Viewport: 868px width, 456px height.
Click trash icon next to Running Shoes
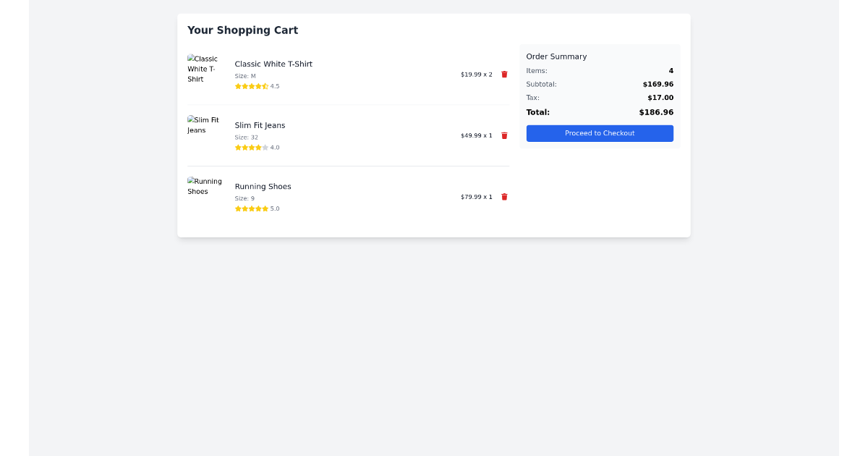(504, 197)
